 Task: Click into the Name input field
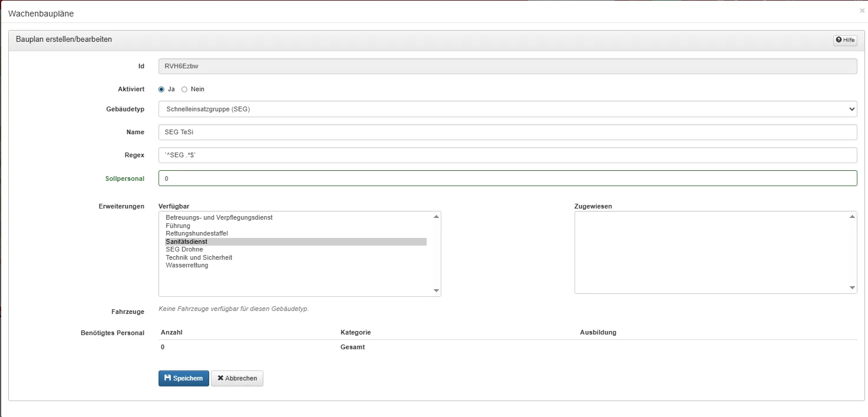click(507, 132)
